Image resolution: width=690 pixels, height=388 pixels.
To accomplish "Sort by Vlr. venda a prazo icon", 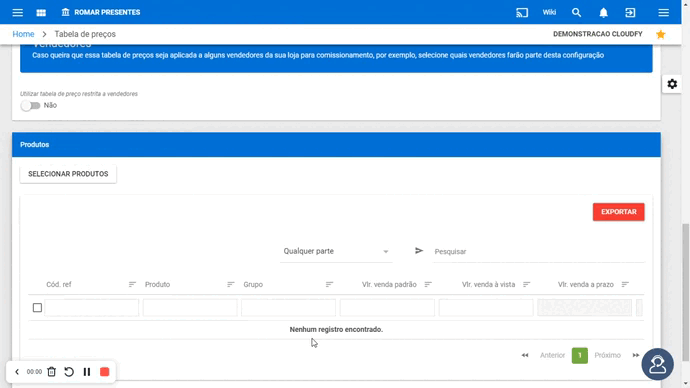I will [625, 285].
